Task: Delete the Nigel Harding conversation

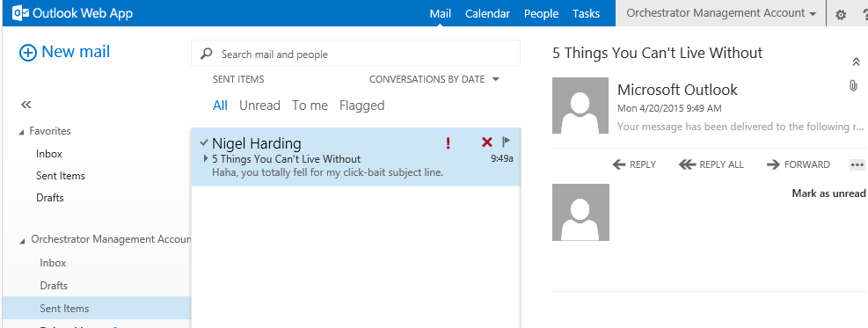Action: point(486,142)
